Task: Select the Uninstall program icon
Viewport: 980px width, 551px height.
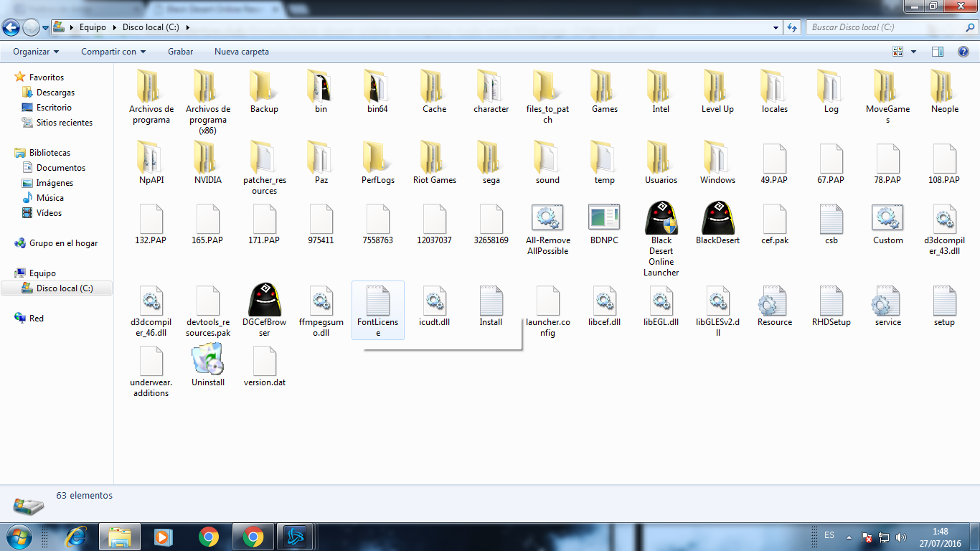Action: pyautogui.click(x=207, y=360)
